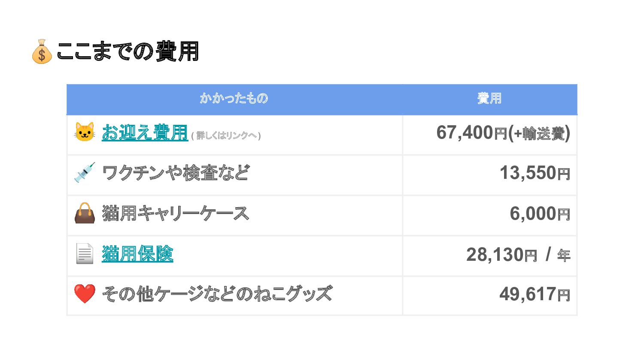Click the handbag emoji icon
Viewport: 644px width, 362px height.
tap(85, 213)
